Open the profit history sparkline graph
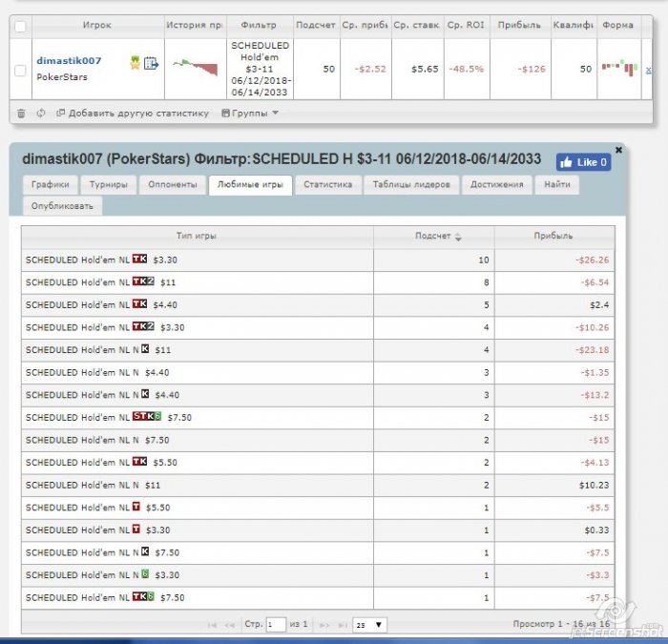This screenshot has height=644, width=668. [196, 68]
